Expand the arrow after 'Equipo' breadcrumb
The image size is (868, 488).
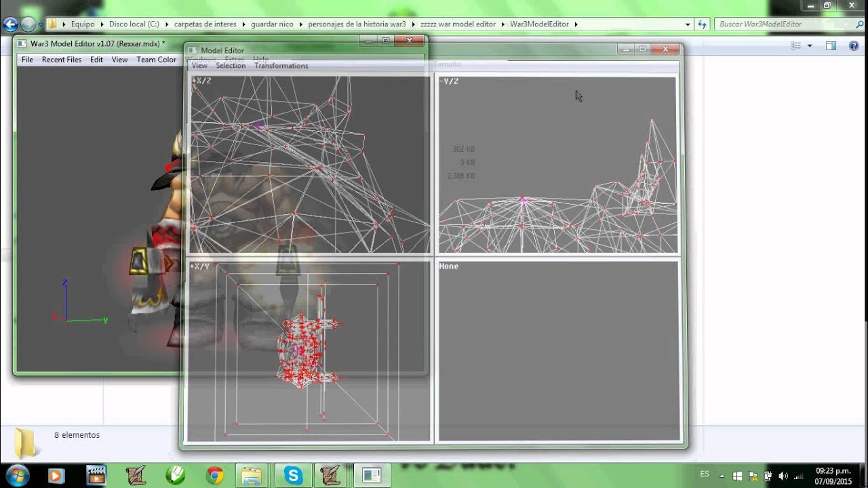[x=102, y=24]
